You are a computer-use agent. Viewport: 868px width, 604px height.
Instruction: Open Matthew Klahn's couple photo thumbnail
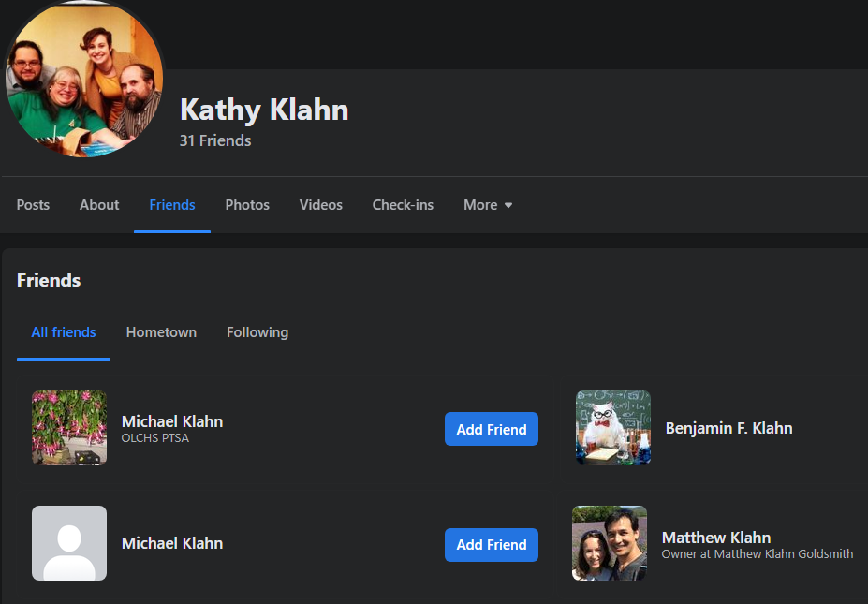tap(610, 543)
